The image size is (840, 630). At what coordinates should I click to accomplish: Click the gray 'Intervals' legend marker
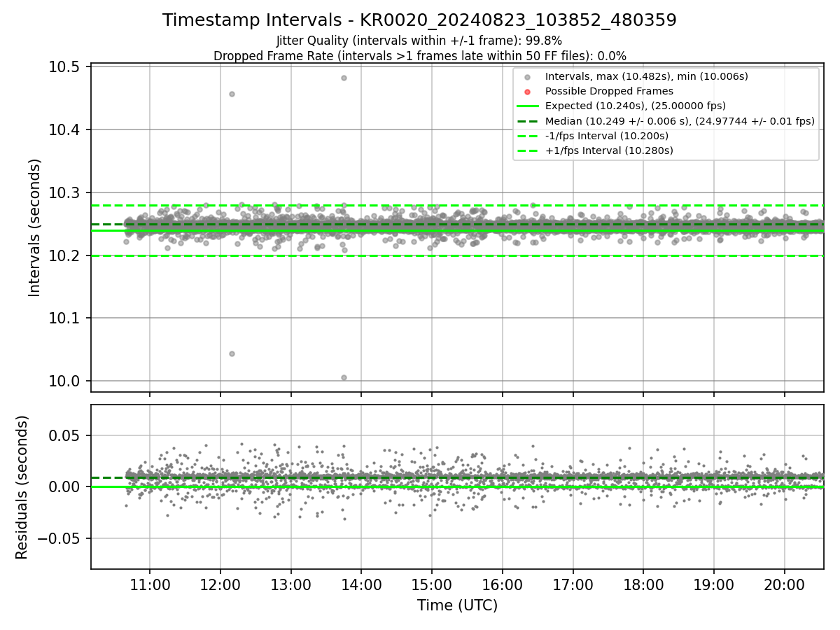(x=527, y=77)
